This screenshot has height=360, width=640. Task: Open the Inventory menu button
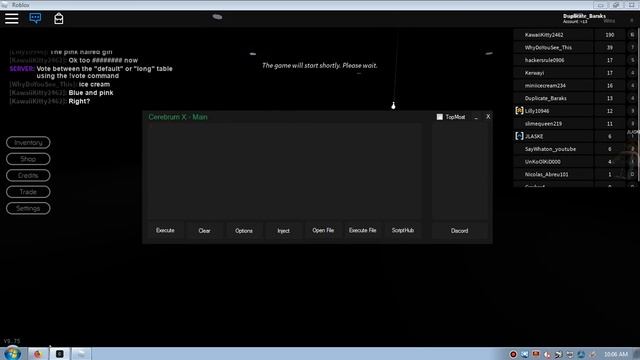pyautogui.click(x=28, y=142)
